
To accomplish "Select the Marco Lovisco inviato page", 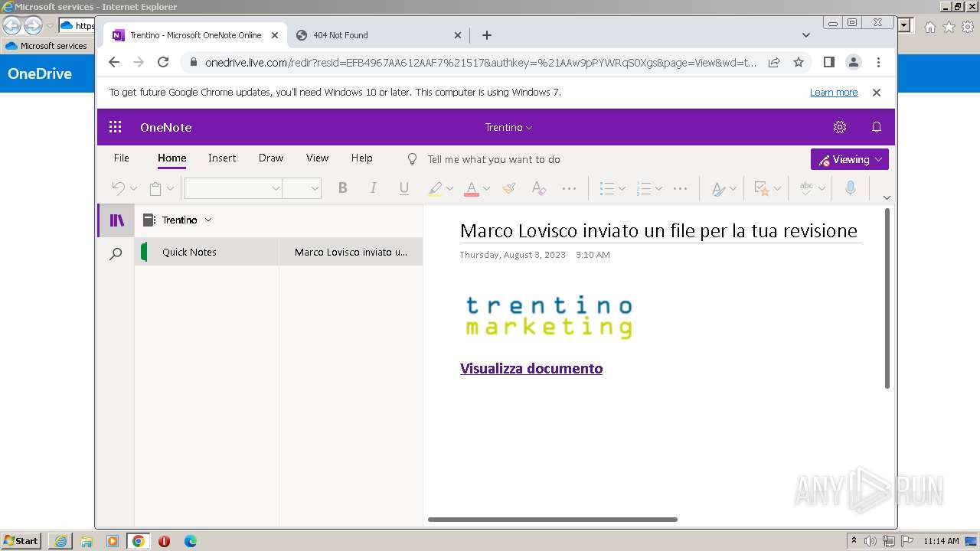I will pos(351,252).
